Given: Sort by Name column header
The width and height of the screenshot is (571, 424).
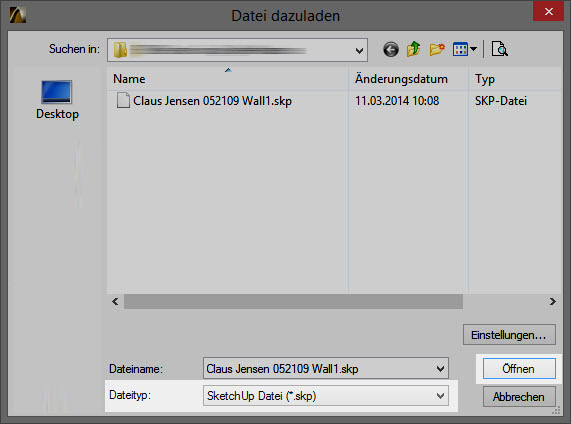Looking at the screenshot, I should click(228, 79).
